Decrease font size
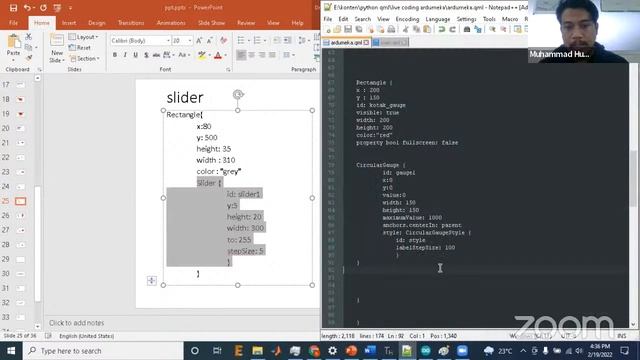The width and height of the screenshot is (640, 360). pyautogui.click(x=210, y=40)
